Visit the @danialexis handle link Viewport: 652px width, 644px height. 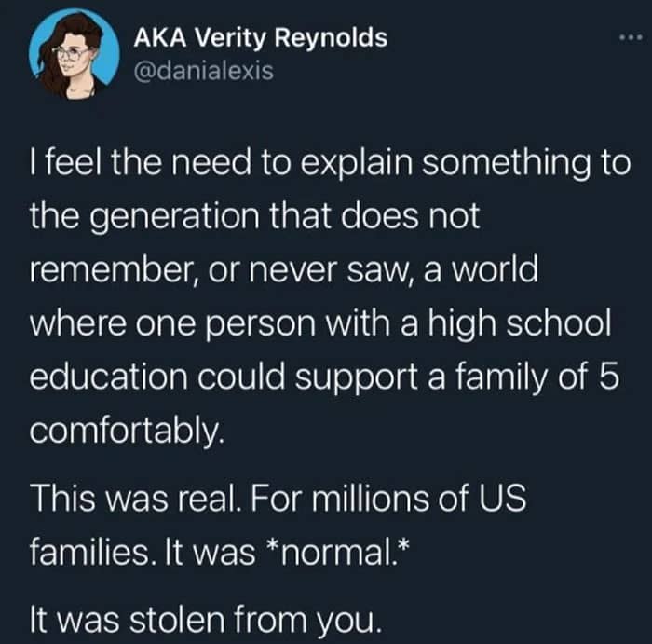pyautogui.click(x=203, y=71)
